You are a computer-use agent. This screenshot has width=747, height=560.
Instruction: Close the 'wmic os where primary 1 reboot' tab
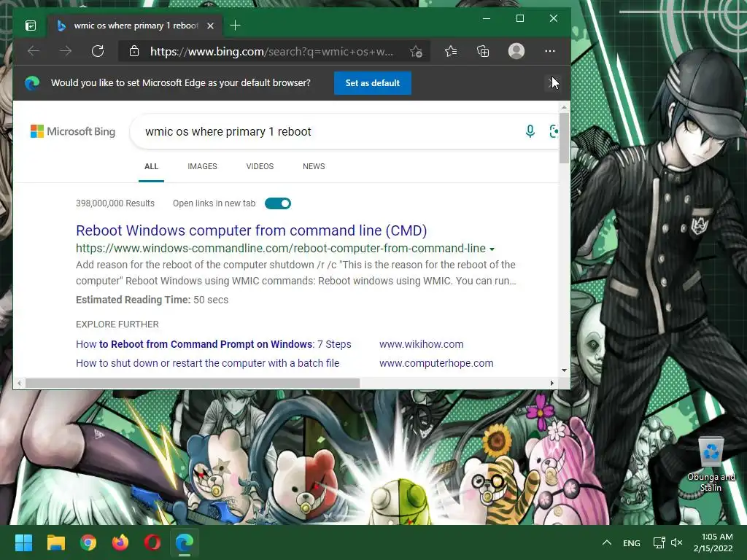(210, 26)
